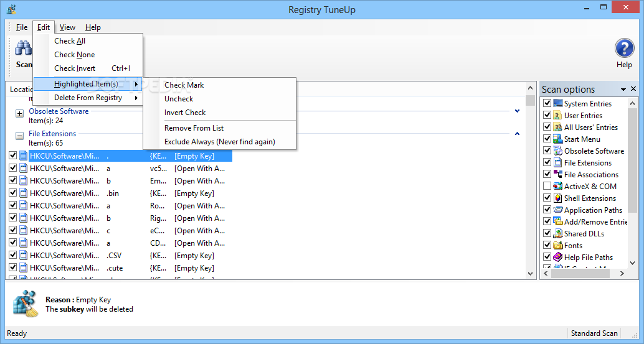644x344 pixels.
Task: Click the results list scroll up arrow
Action: coord(530,88)
